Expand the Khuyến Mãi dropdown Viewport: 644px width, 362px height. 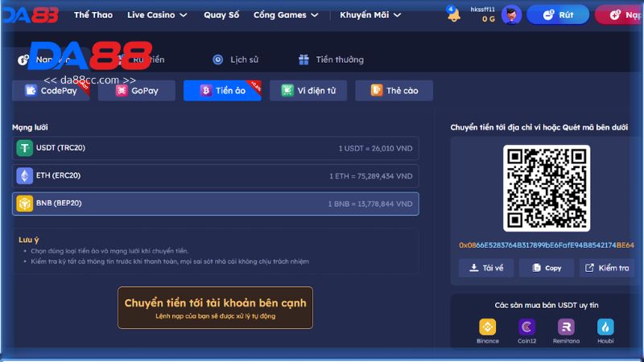[370, 14]
